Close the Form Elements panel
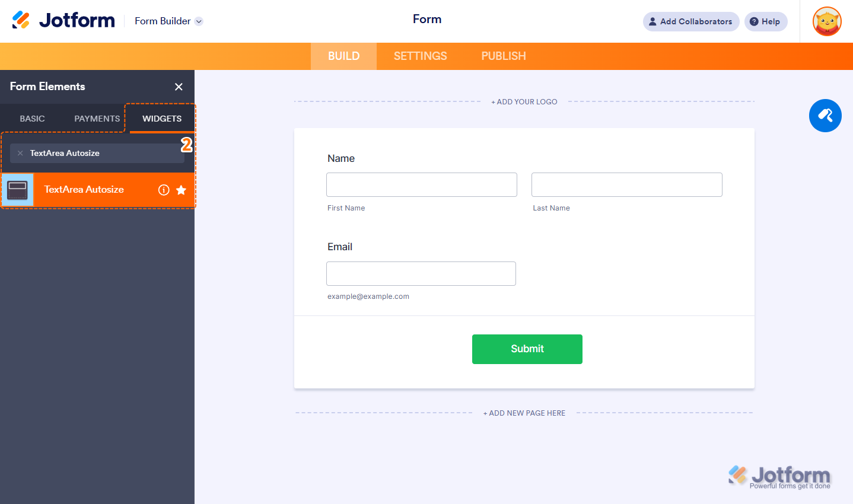This screenshot has height=504, width=853. pos(179,87)
